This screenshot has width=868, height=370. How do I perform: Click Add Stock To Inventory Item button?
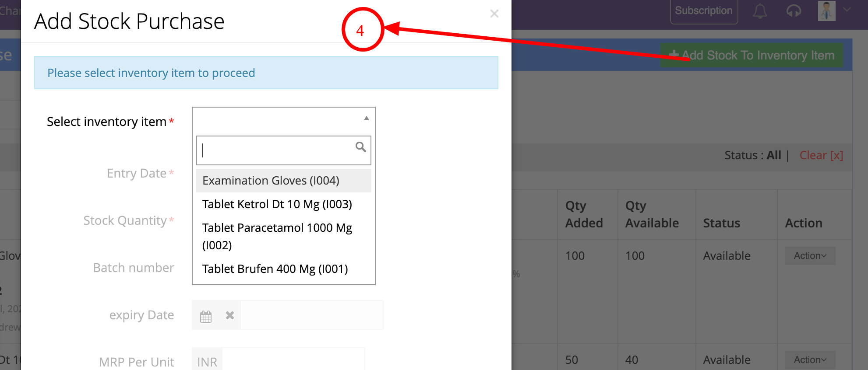point(752,55)
